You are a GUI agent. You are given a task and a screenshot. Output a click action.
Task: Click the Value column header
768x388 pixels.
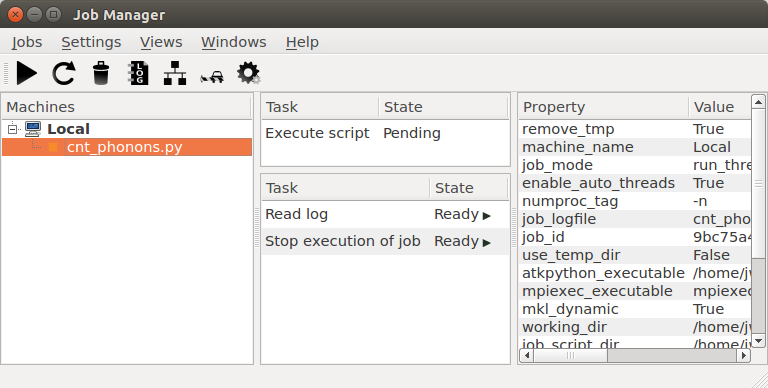tap(720, 107)
